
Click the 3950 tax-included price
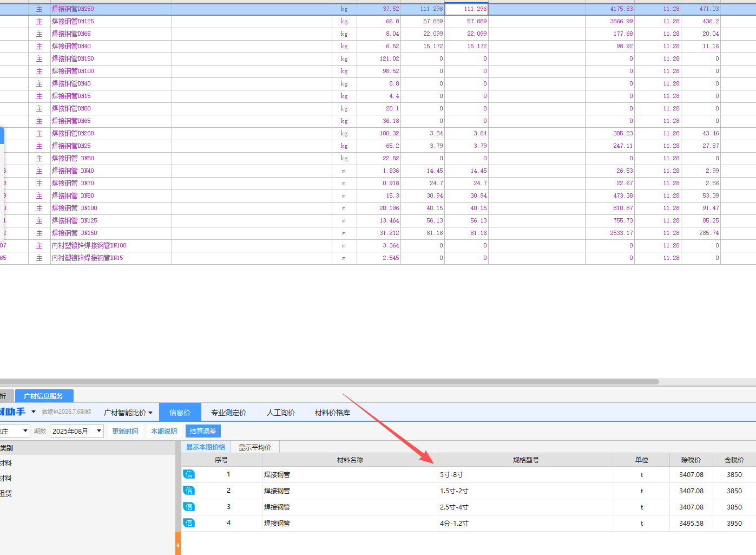(x=734, y=524)
